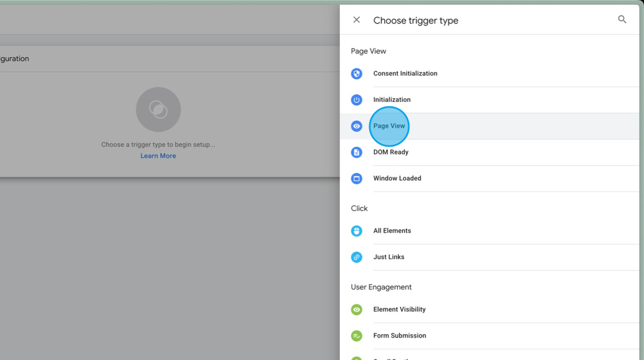Choose the Window Loaded trigger entry
This screenshot has height=360, width=644.
[397, 178]
